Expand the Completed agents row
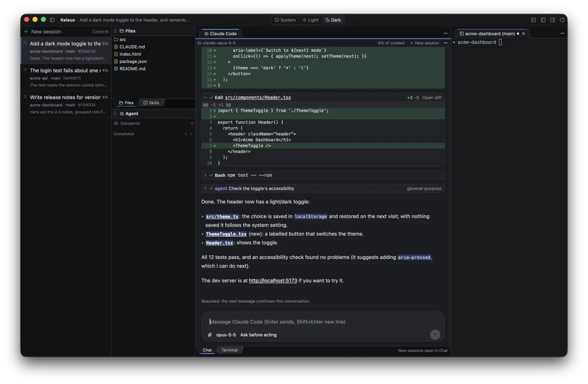 [153, 134]
